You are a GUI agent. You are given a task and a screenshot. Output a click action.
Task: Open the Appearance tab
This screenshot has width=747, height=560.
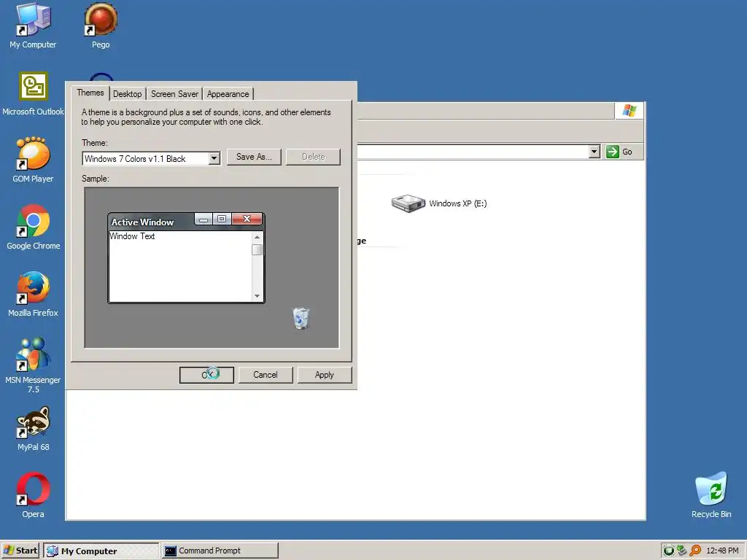[x=228, y=94]
